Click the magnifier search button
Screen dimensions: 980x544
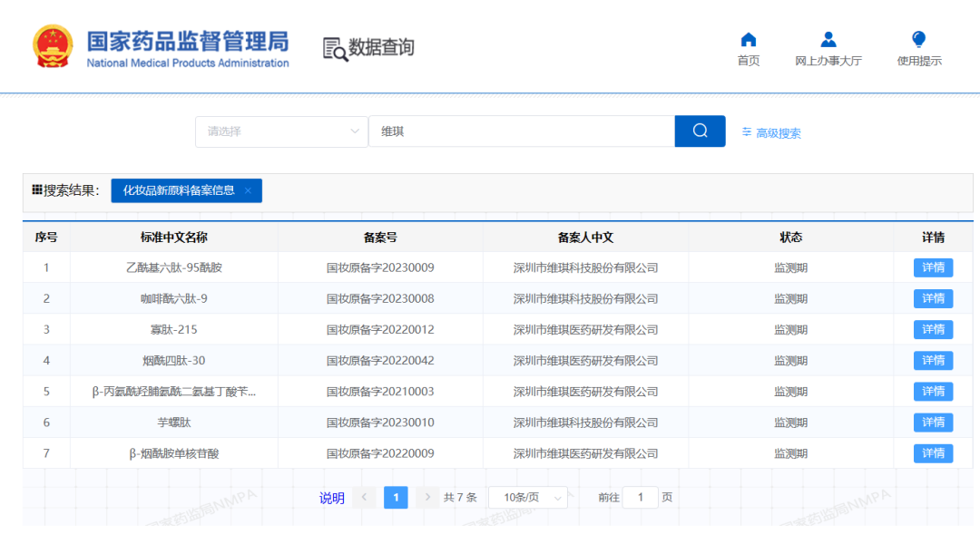click(x=700, y=131)
